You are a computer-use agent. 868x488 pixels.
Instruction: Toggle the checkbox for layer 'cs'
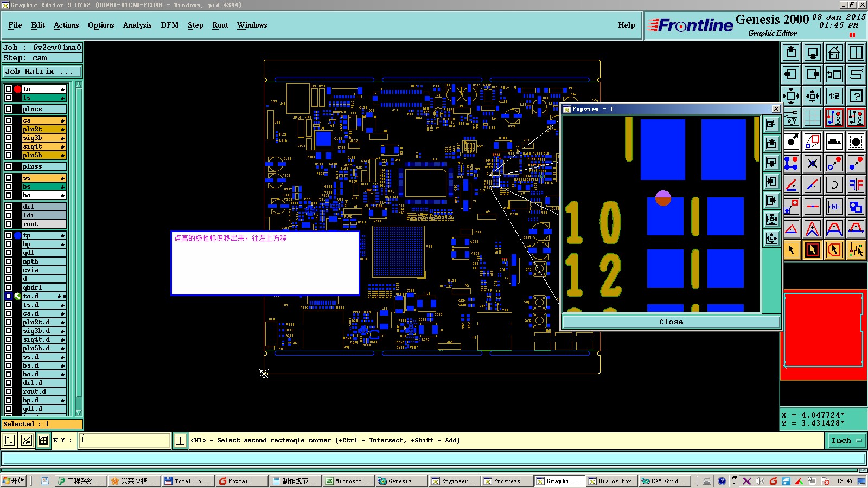pos(9,120)
